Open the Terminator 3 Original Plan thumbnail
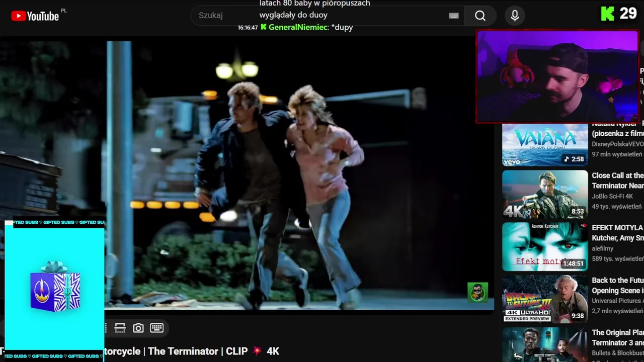 click(545, 344)
